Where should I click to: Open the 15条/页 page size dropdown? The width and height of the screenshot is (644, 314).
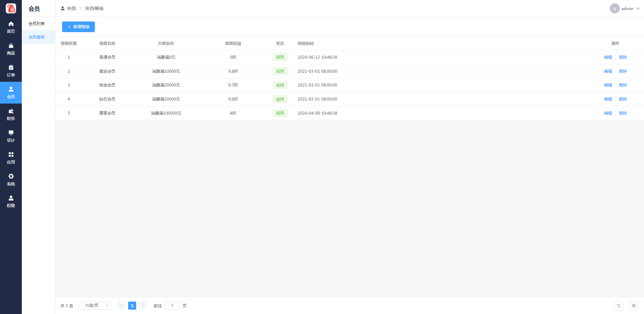(95, 306)
